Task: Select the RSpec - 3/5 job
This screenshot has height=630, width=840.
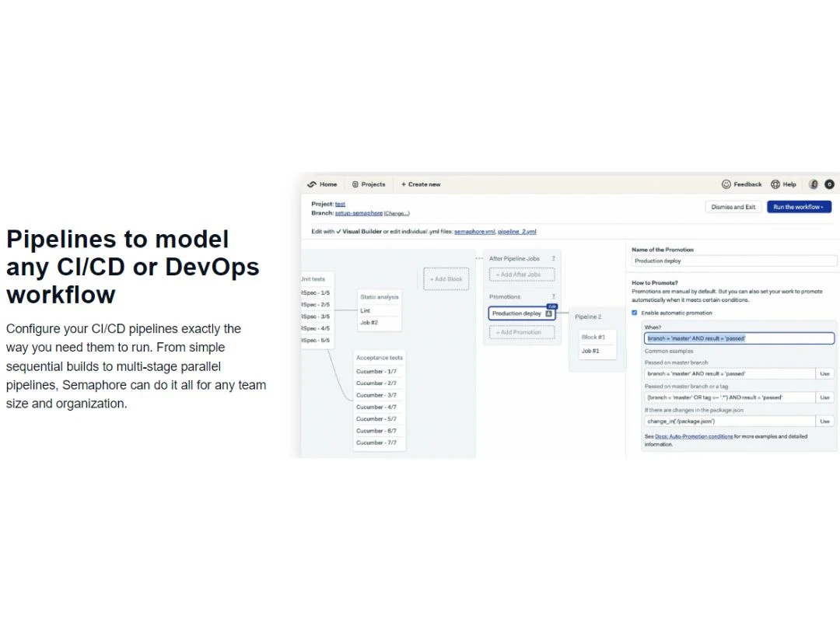Action: [317, 317]
